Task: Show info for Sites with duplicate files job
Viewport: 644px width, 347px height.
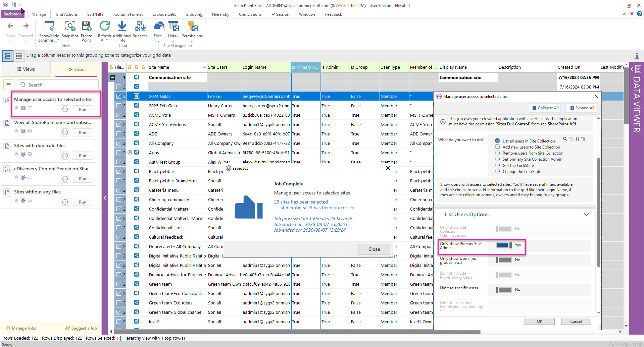Action: click(65, 156)
